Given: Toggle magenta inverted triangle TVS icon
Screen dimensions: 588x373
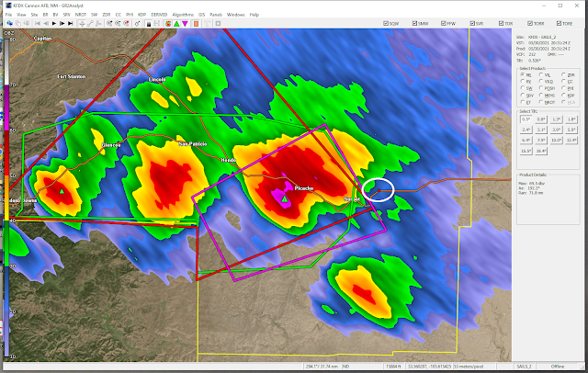Looking at the screenshot, I should tap(185, 23).
